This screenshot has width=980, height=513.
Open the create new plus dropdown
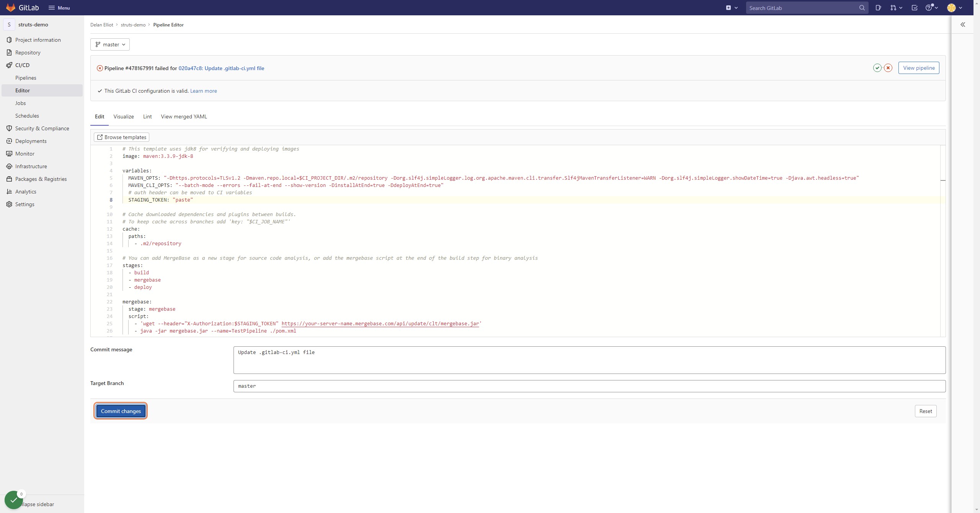pos(732,8)
